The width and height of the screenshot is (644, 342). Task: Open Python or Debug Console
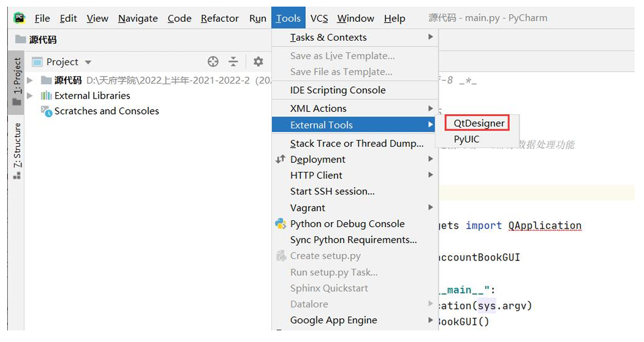pyautogui.click(x=355, y=224)
